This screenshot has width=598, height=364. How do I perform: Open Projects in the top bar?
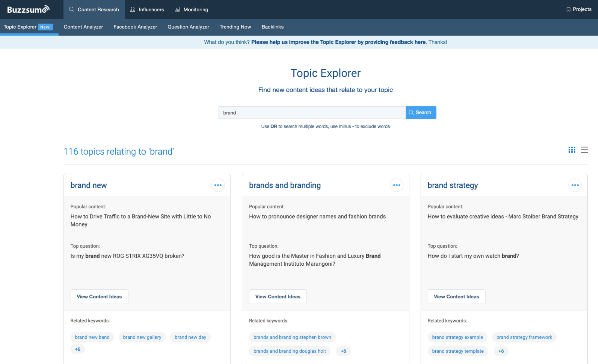tap(579, 9)
